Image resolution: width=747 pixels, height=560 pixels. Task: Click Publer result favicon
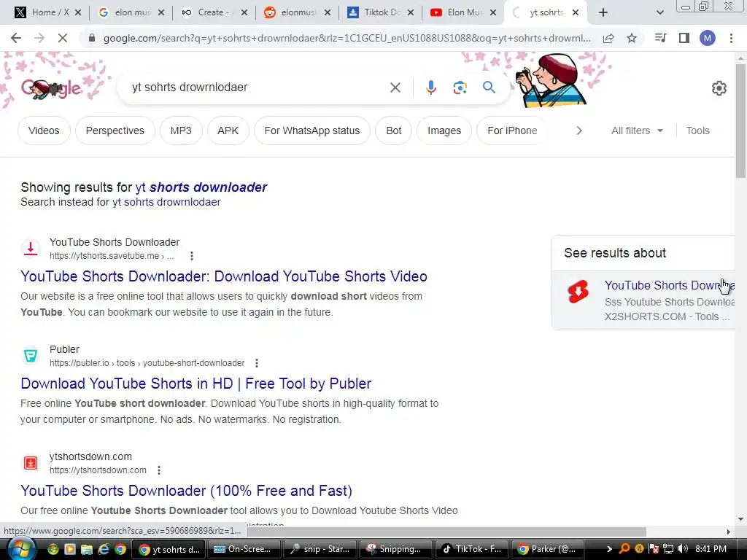[31, 356]
